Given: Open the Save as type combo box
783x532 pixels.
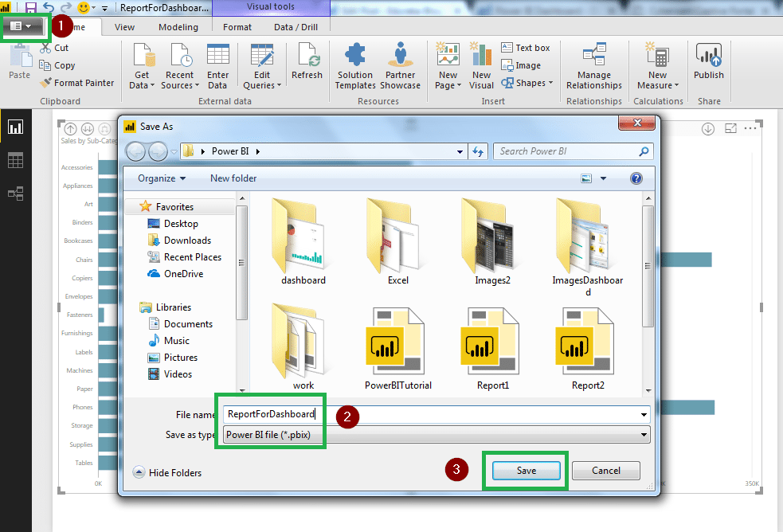Looking at the screenshot, I should coord(437,435).
